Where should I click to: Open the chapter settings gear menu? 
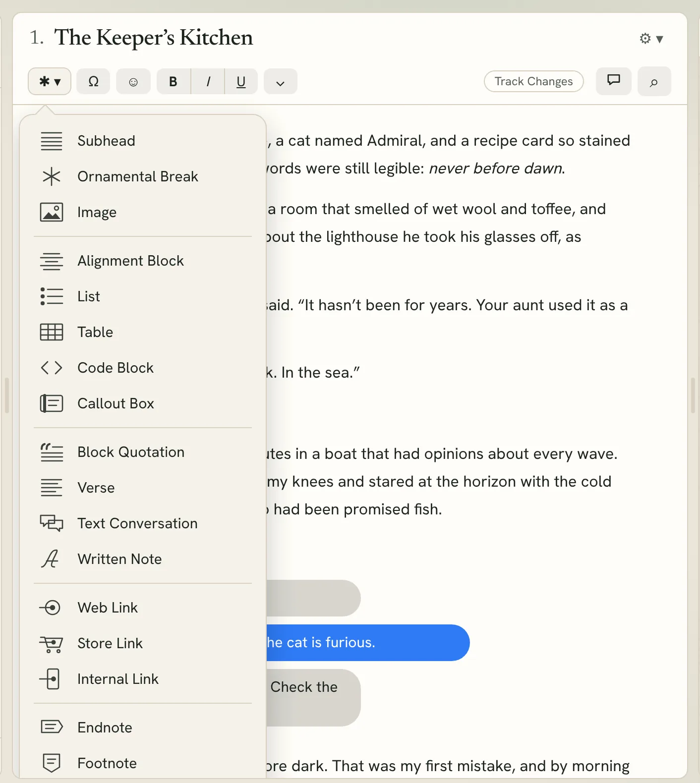tap(651, 39)
